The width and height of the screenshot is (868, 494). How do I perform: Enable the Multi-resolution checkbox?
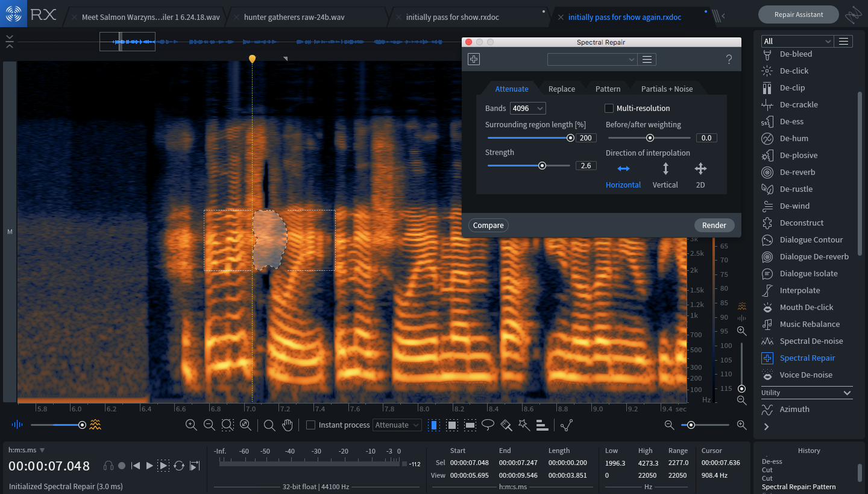coord(609,108)
